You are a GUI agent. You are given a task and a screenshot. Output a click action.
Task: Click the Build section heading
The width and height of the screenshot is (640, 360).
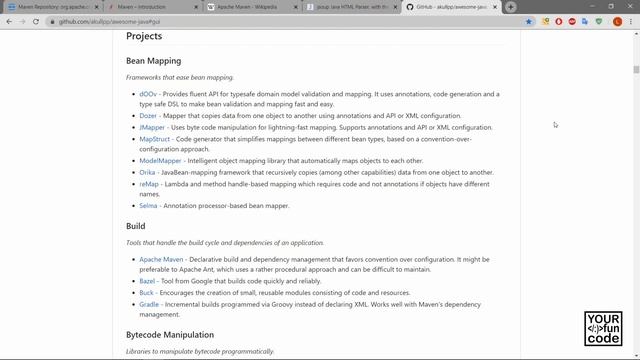tap(136, 226)
